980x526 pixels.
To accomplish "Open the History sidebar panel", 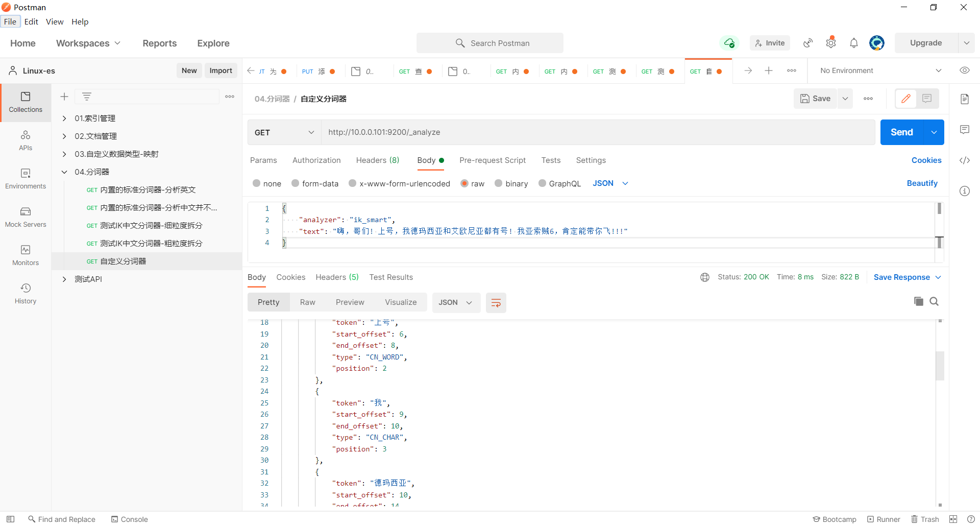I will [x=26, y=294].
